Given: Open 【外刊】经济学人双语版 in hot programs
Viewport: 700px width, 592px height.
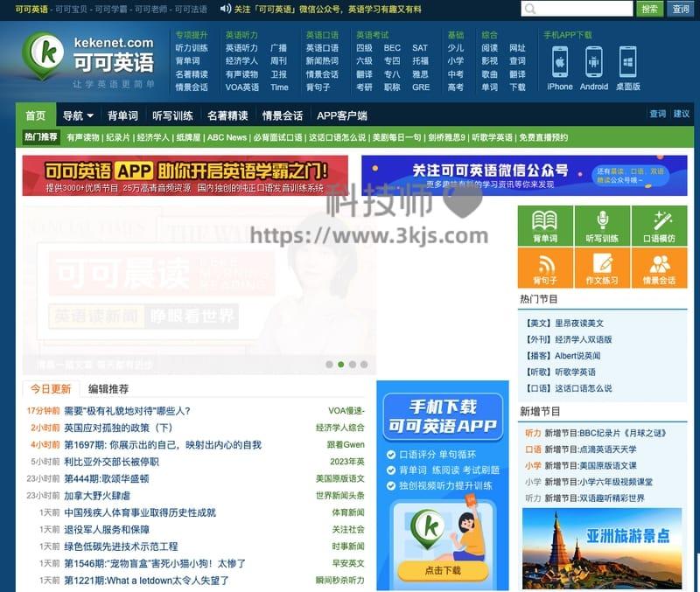Looking at the screenshot, I should tap(568, 339).
